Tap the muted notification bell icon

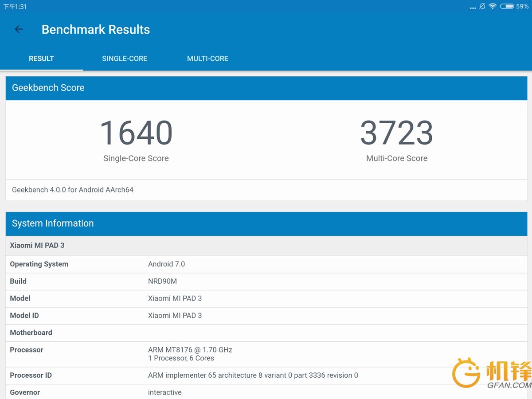pyautogui.click(x=482, y=7)
